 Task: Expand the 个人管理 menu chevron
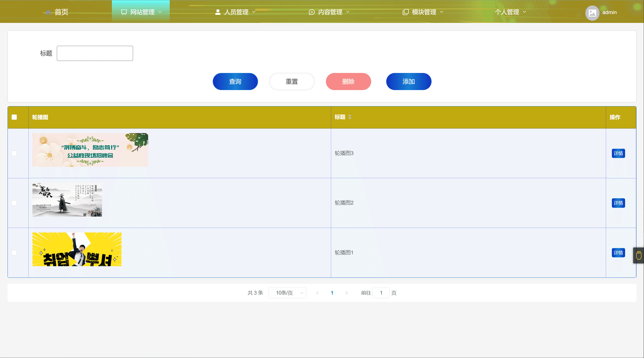[x=524, y=12]
